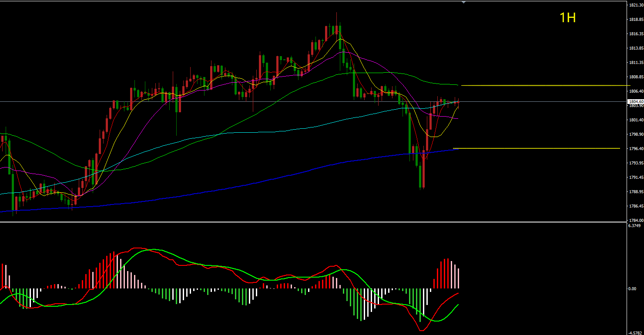Click the highlighted 1804.60 current price tag
Screen dimensions: 644x335
(x=636, y=101)
